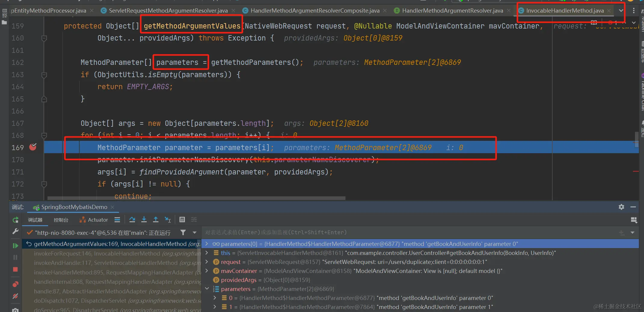This screenshot has width=644, height=312.
Task: Open the Actuator tab
Action: tap(94, 220)
